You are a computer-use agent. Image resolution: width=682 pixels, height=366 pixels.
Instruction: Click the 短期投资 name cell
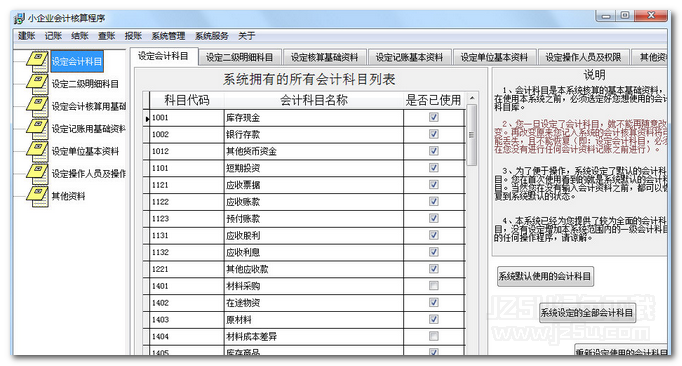[x=314, y=168]
